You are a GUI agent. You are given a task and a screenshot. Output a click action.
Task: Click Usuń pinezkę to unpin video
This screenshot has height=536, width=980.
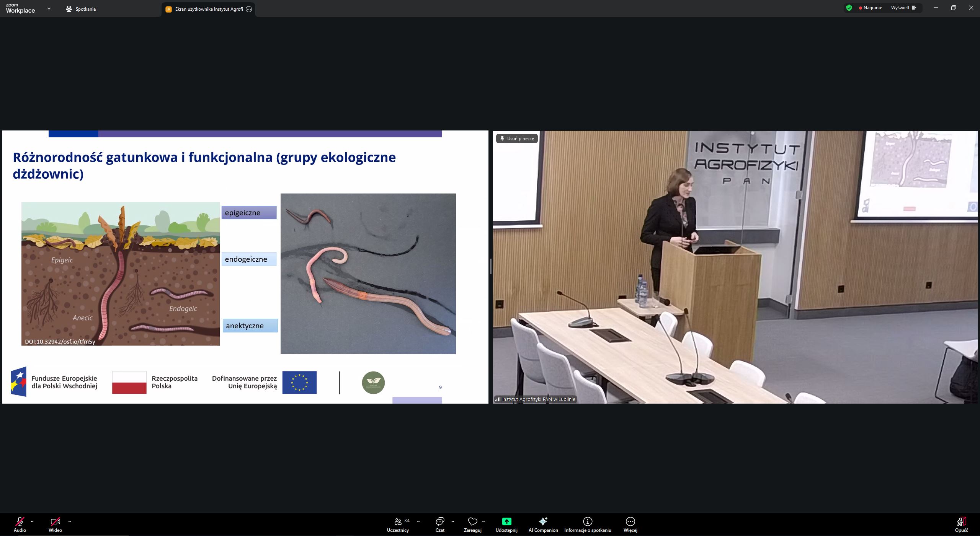[x=517, y=138]
